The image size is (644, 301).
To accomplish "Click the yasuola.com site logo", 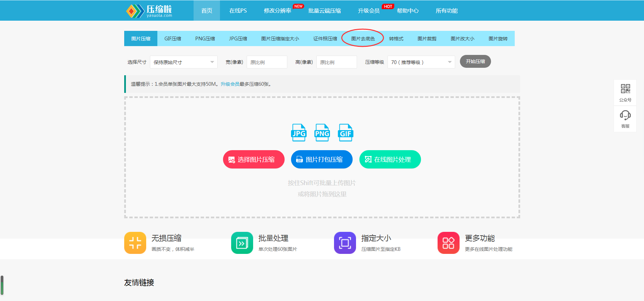I will coord(149,11).
